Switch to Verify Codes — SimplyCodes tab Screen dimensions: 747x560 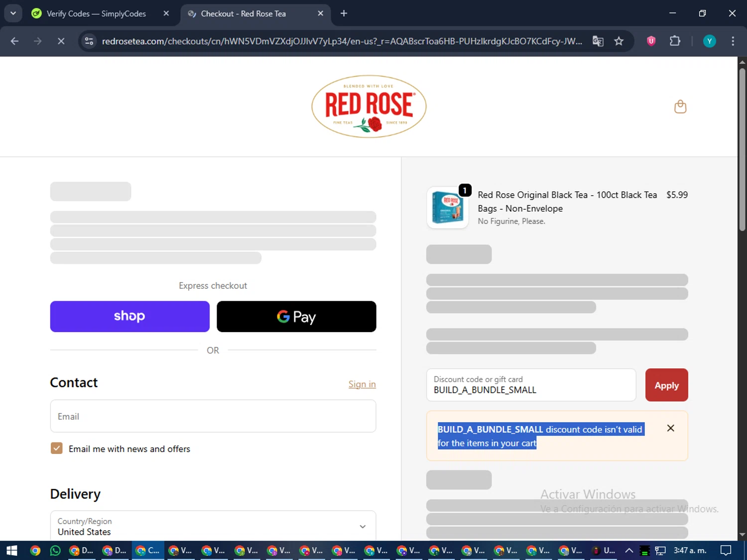pos(96,14)
